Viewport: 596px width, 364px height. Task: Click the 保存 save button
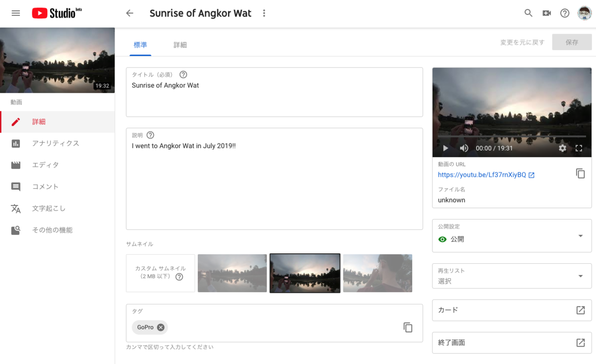pyautogui.click(x=572, y=42)
